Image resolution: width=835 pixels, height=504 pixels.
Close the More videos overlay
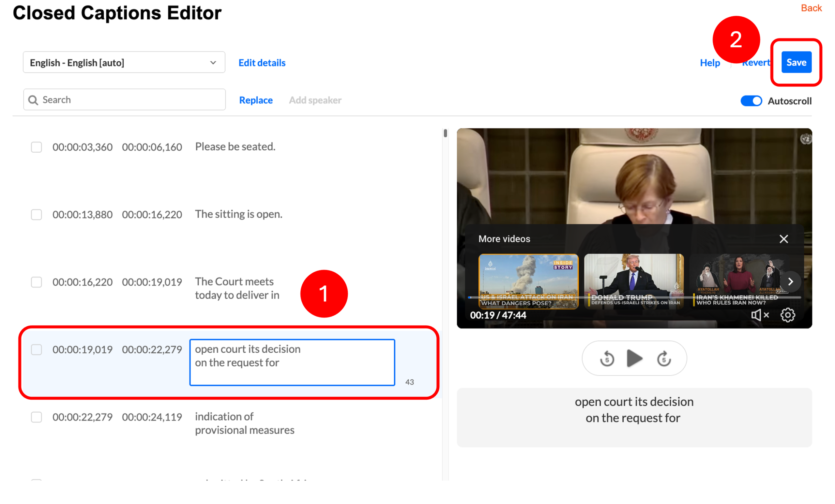tap(783, 238)
